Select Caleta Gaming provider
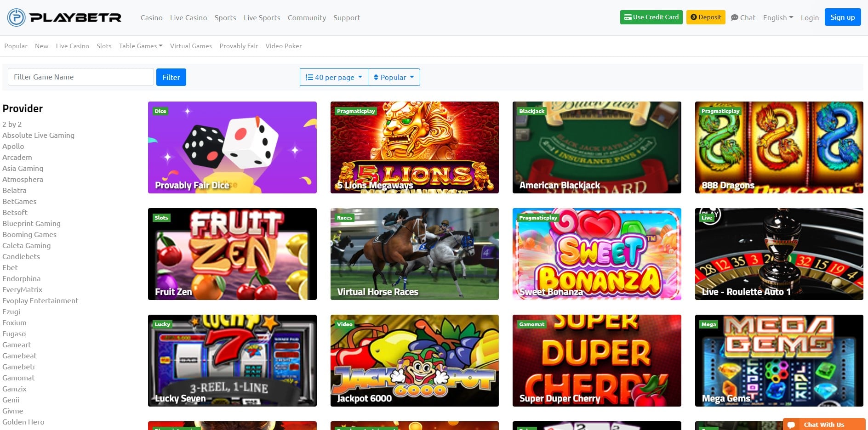The height and width of the screenshot is (430, 868). (x=26, y=245)
